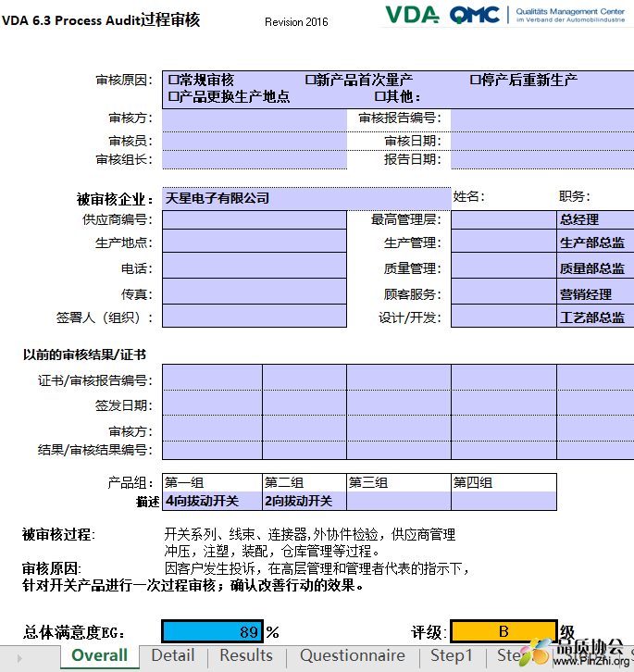634x672 pixels.
Task: Select the blue EG score cell showing 89
Action: coord(212,631)
